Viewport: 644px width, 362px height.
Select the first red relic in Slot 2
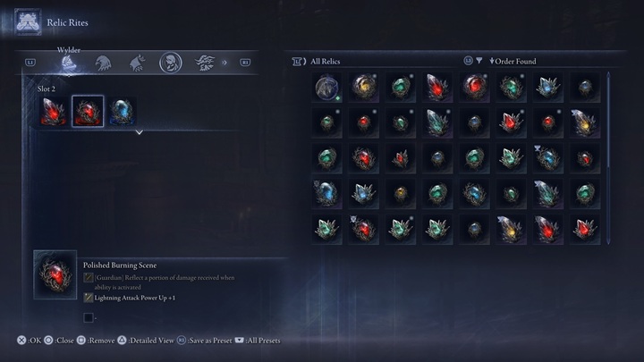pyautogui.click(x=54, y=111)
